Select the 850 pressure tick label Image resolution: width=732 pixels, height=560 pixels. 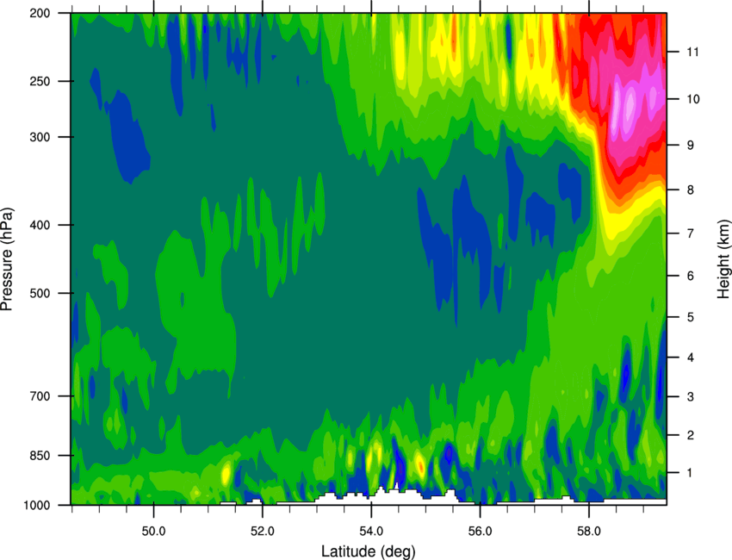pos(40,456)
